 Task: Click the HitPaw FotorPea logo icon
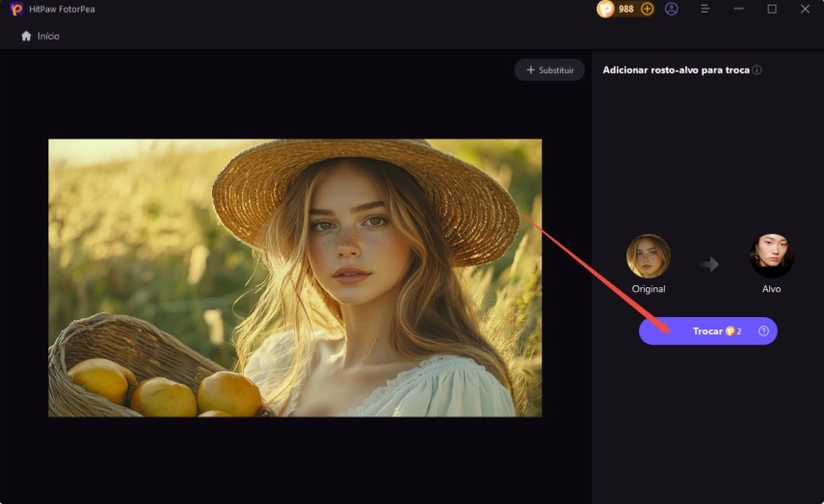click(x=16, y=9)
